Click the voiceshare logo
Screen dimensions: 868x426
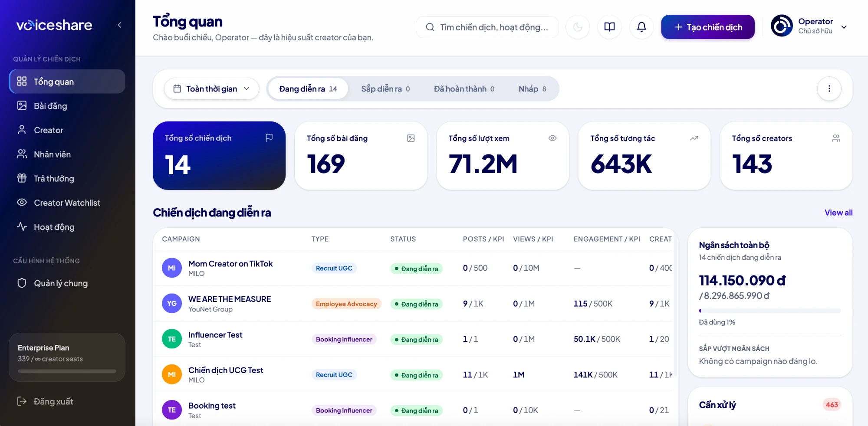(x=54, y=25)
